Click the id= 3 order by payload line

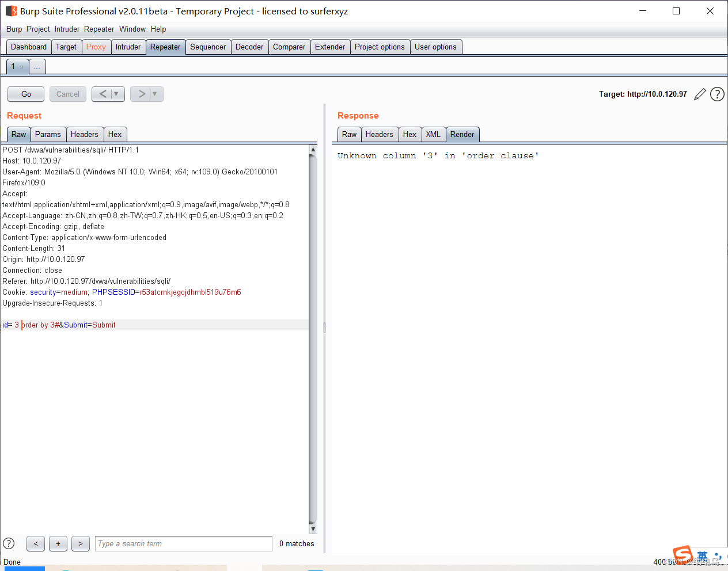(x=154, y=325)
